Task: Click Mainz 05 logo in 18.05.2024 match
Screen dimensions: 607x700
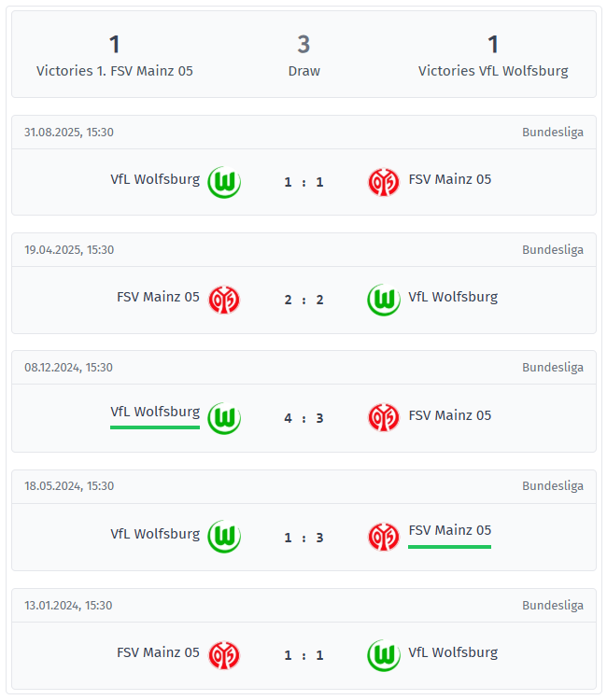Action: (383, 537)
